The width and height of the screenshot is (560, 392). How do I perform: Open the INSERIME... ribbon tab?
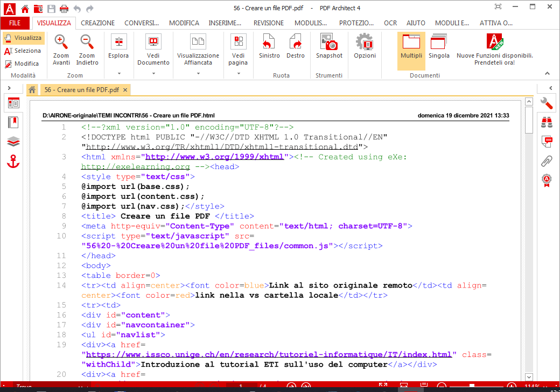(x=225, y=23)
